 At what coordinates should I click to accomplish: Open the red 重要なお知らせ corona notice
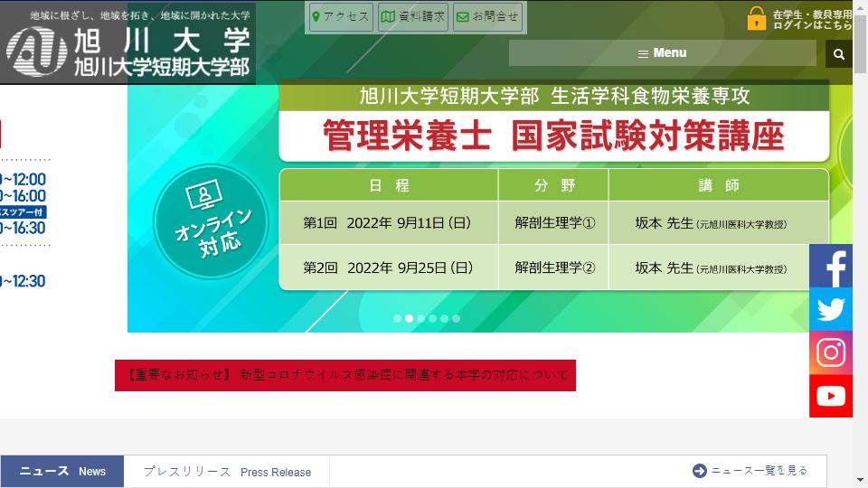(345, 375)
